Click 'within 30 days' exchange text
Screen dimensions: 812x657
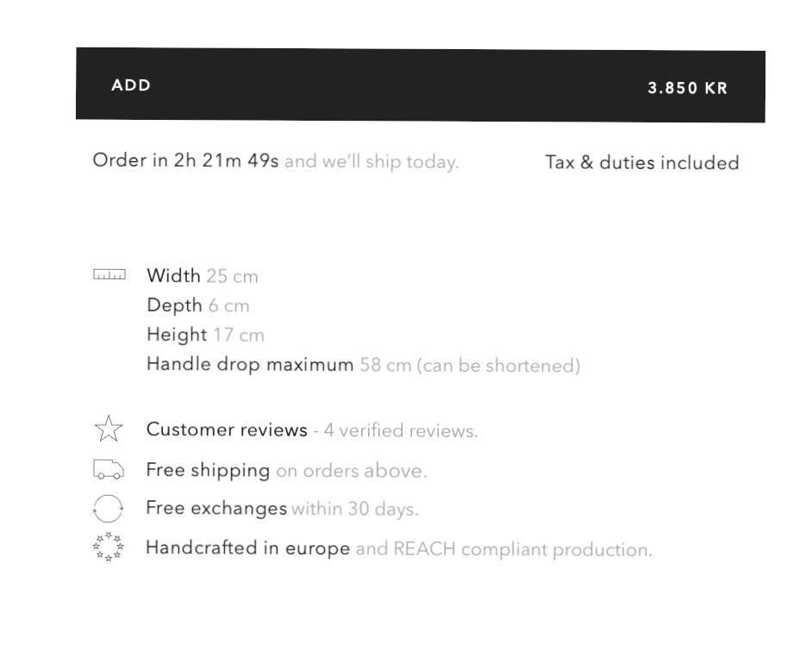click(354, 509)
